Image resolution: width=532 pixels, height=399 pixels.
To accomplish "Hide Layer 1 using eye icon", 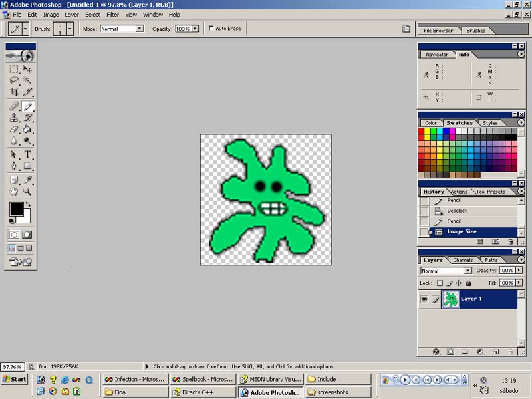I will pyautogui.click(x=424, y=299).
